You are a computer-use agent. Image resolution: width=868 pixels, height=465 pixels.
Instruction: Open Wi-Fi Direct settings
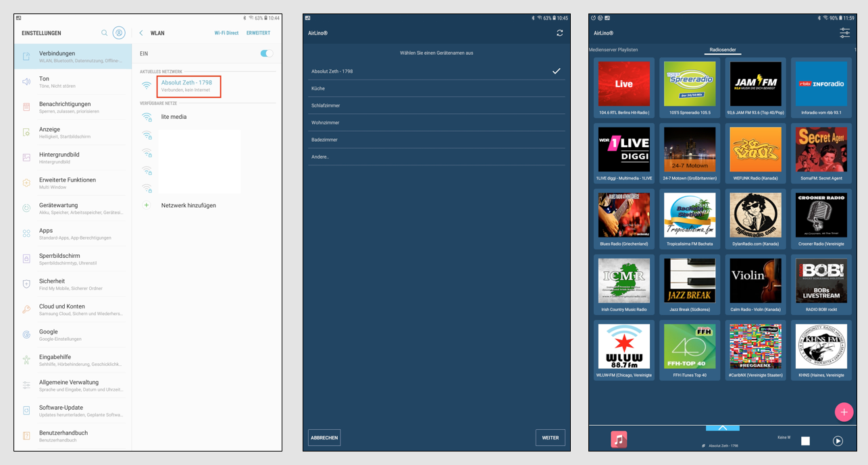227,32
